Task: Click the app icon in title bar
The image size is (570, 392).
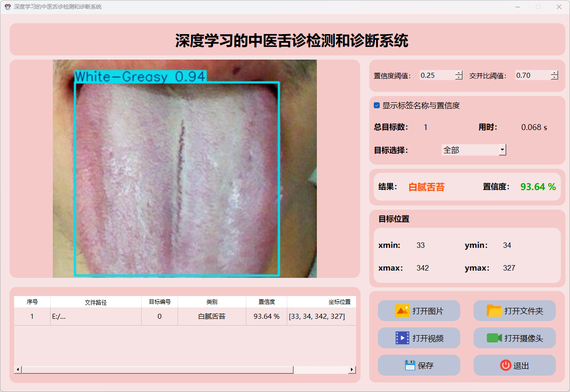Action: (7, 7)
